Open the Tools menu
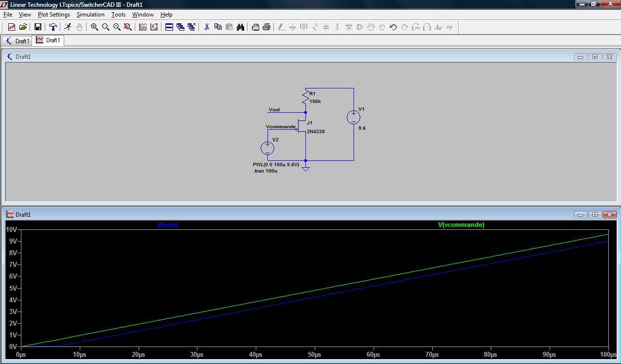 coord(118,15)
